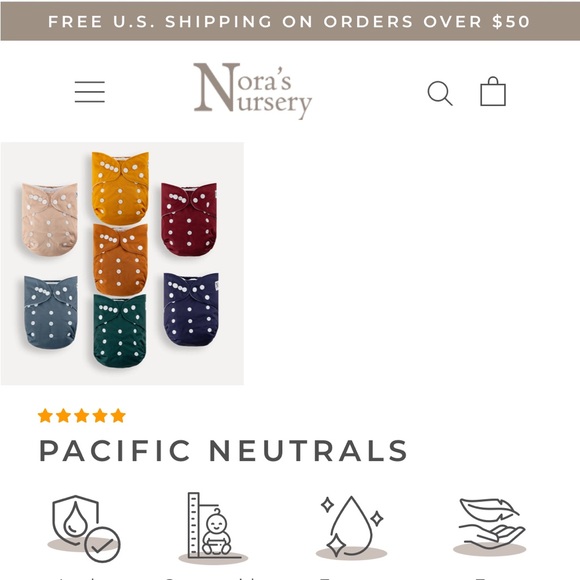The image size is (580, 580).
Task: View the shopping bag cart
Action: coord(493,91)
